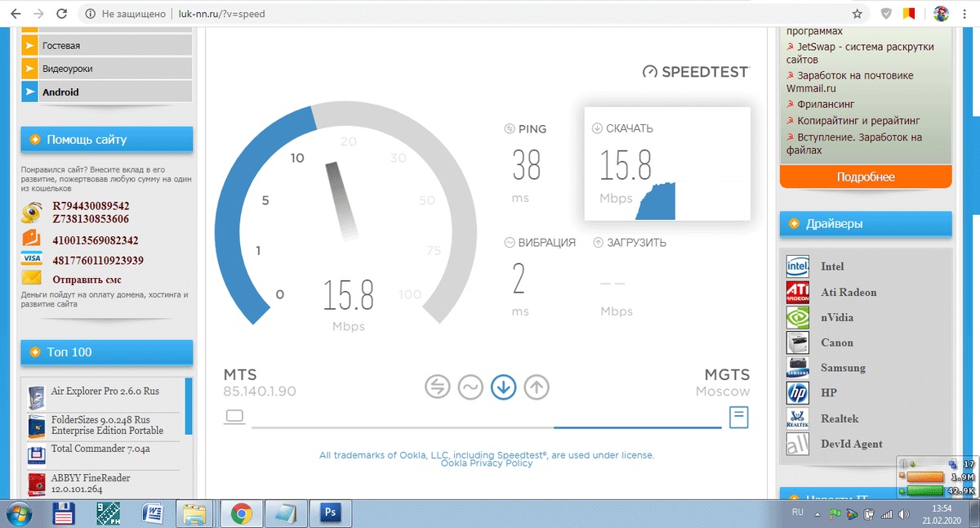The image size is (980, 528).
Task: Click the Intel driver logo
Action: (x=797, y=266)
